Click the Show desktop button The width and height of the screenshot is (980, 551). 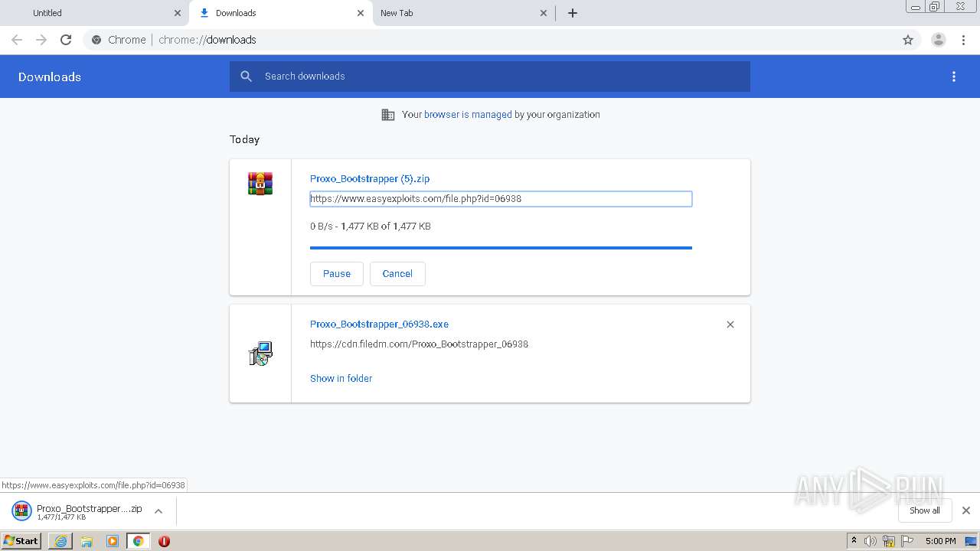[971, 541]
